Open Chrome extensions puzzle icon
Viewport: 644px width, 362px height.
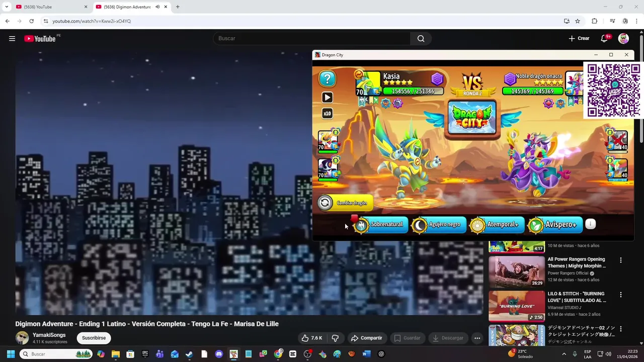pyautogui.click(x=594, y=21)
